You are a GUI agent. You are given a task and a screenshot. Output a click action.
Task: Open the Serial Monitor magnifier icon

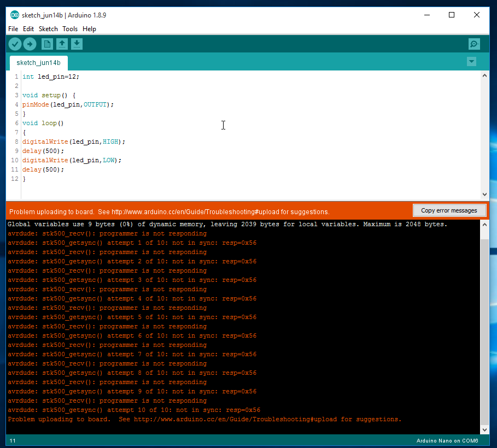[x=474, y=44]
